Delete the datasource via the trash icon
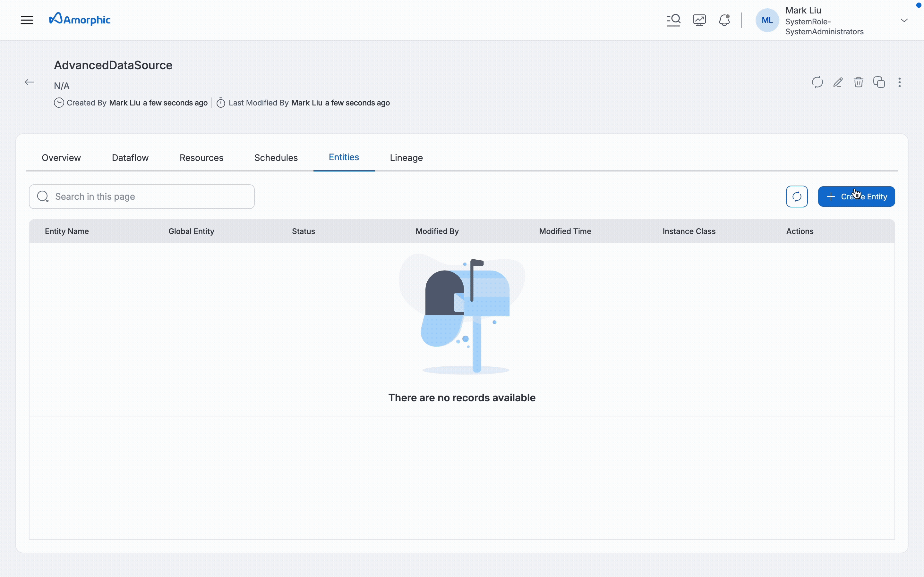The image size is (924, 577). pyautogui.click(x=858, y=82)
